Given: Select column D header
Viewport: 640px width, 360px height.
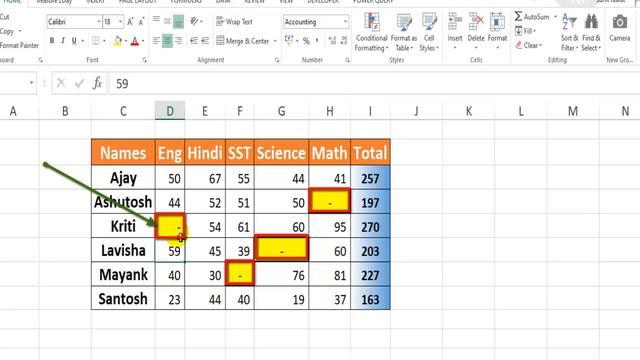Looking at the screenshot, I should [x=170, y=111].
